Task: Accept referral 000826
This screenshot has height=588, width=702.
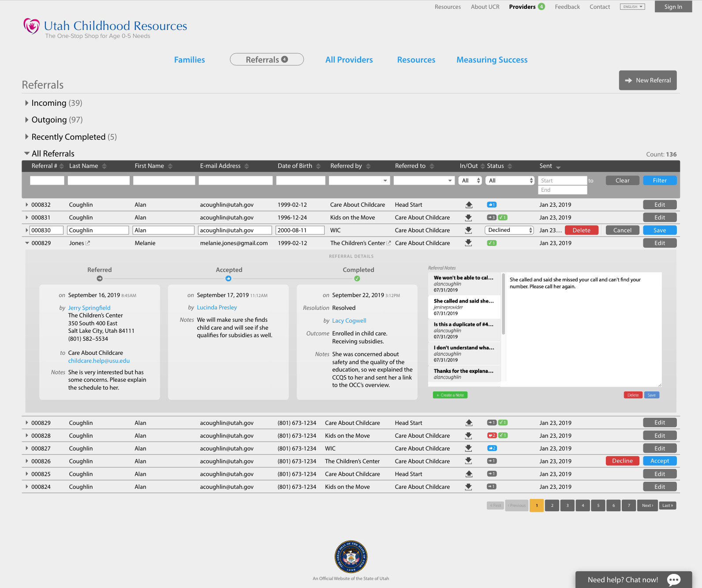Action: (x=660, y=461)
